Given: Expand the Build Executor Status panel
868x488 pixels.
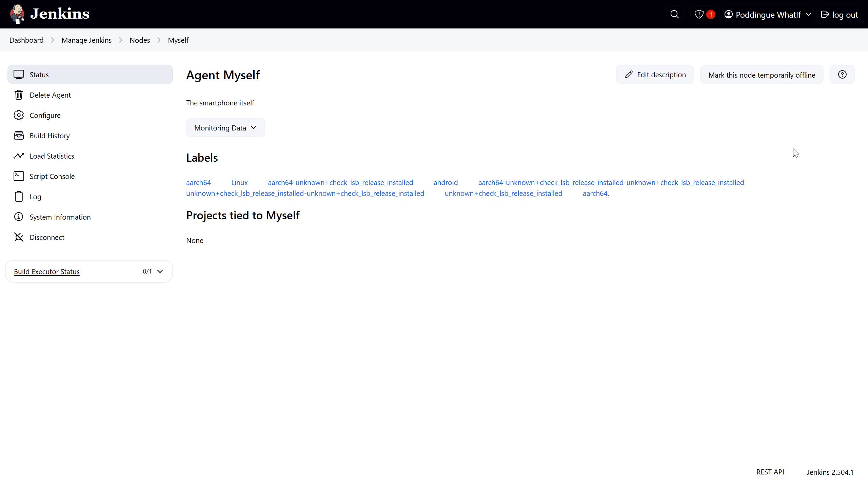Looking at the screenshot, I should pos(160,271).
